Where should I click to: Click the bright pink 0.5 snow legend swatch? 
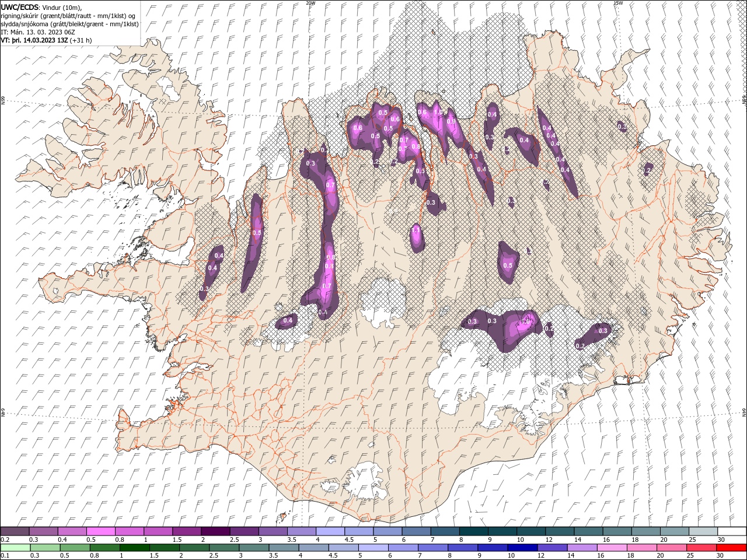point(101,531)
